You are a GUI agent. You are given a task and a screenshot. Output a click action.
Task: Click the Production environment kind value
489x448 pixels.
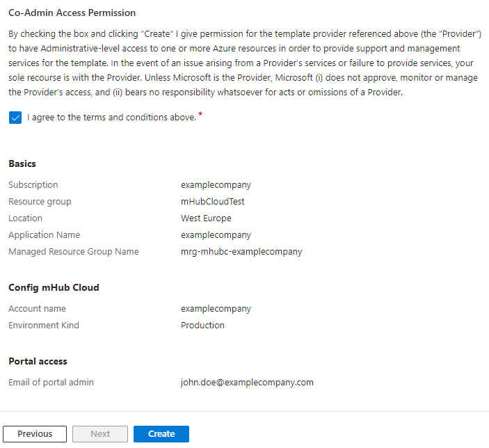(x=202, y=326)
